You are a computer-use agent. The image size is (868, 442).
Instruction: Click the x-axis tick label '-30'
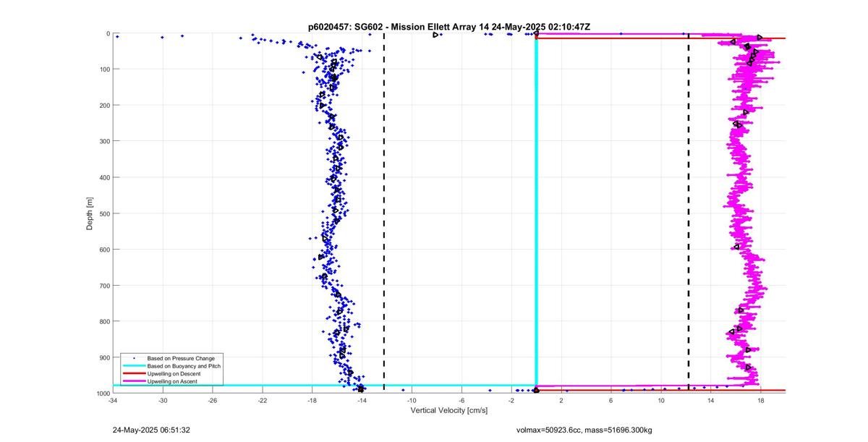click(163, 400)
